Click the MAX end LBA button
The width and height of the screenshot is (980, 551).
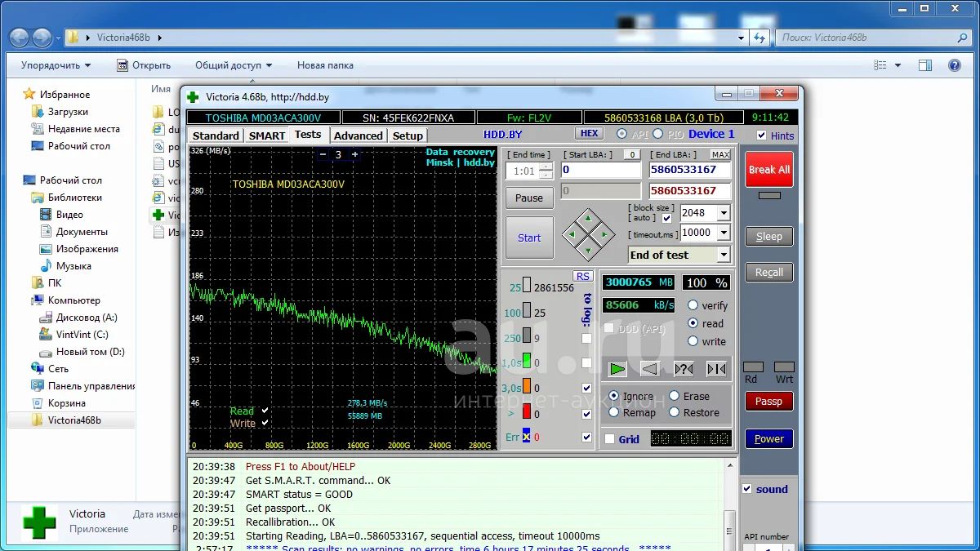point(720,154)
